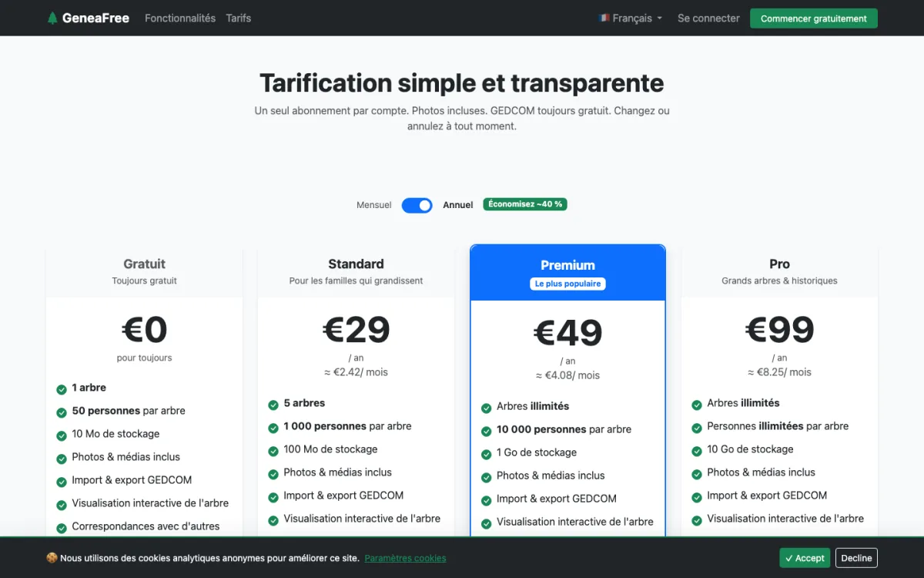924x578 pixels.
Task: Click check icon beside '5 arbres'
Action: coord(273,405)
